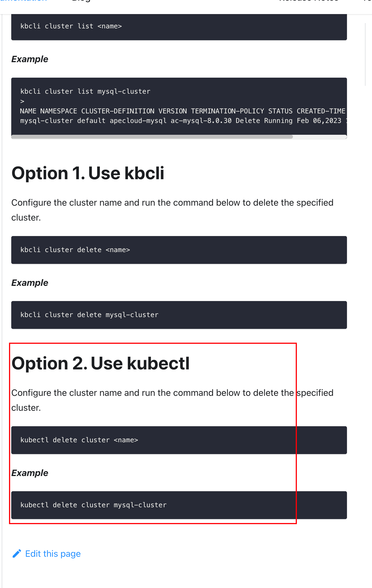Click the Configure the cluster name paragraph text
The width and height of the screenshot is (372, 588).
172,210
